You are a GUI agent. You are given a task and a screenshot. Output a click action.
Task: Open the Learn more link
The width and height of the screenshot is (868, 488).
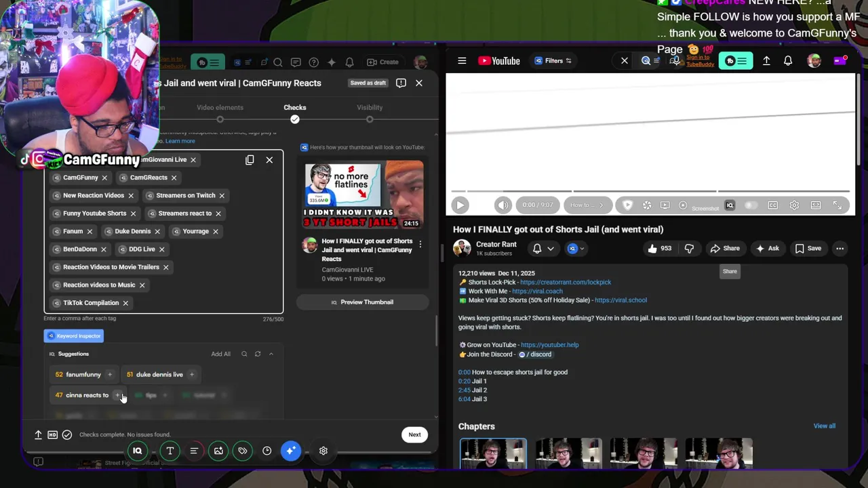click(180, 141)
